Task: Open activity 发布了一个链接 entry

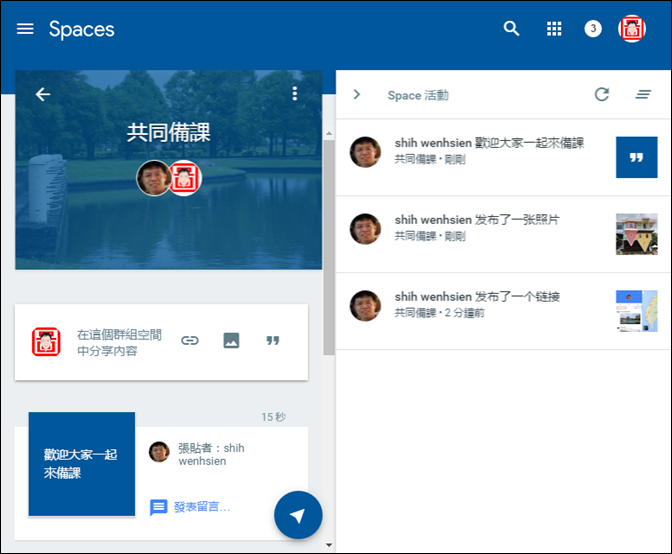Action: [503, 311]
